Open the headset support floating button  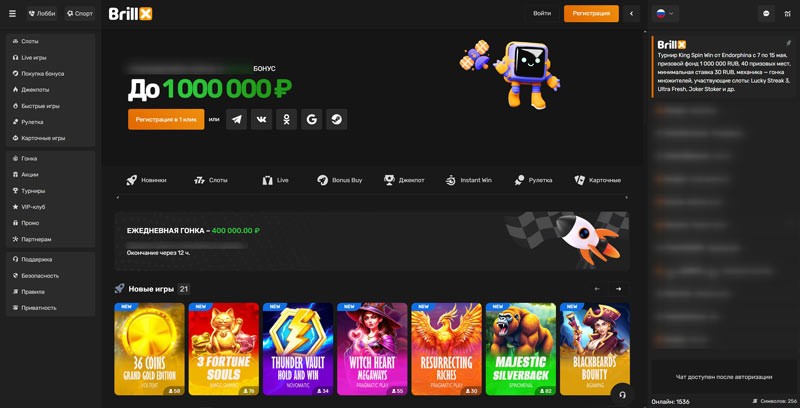(x=621, y=394)
